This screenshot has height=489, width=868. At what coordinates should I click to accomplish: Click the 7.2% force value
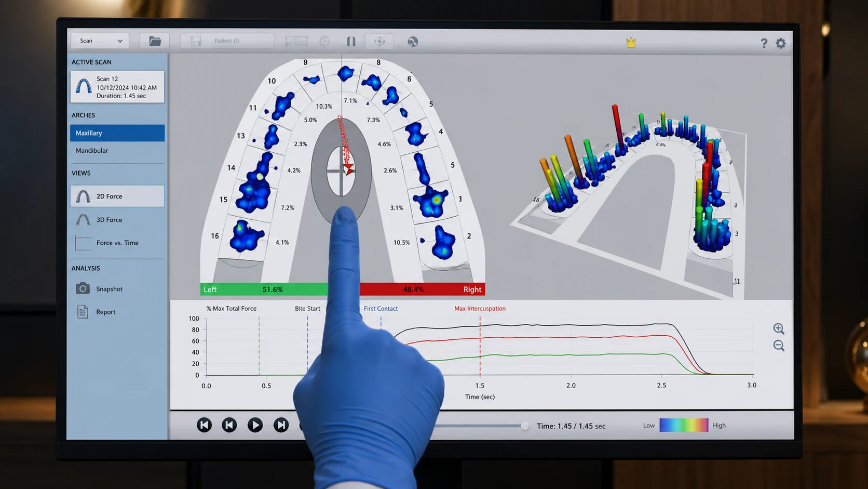click(288, 208)
